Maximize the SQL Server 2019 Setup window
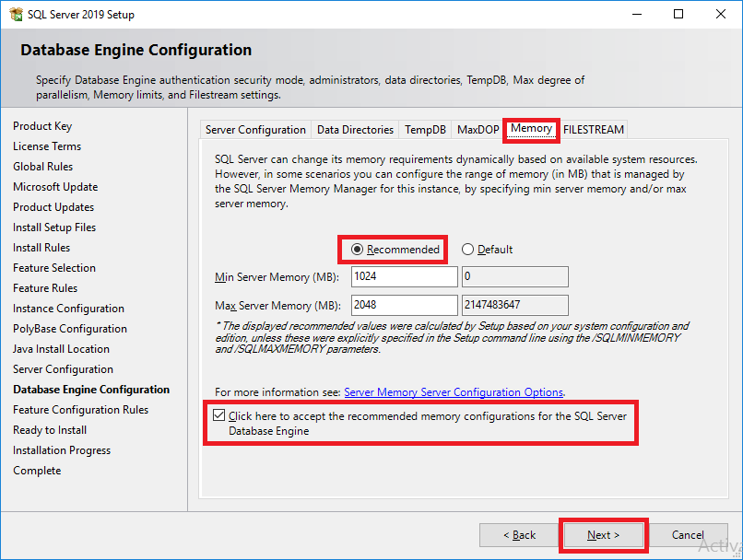 [678, 14]
